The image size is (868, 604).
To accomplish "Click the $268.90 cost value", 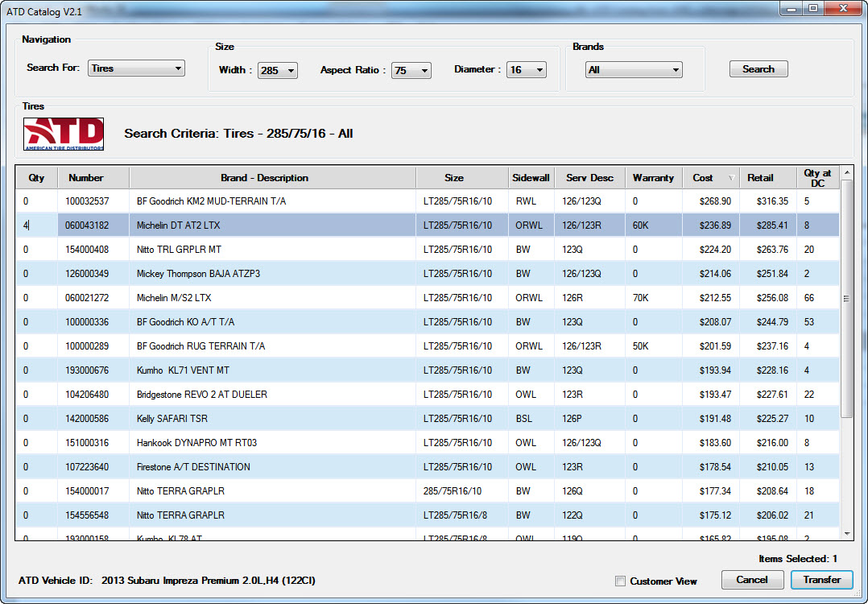I will 715,201.
